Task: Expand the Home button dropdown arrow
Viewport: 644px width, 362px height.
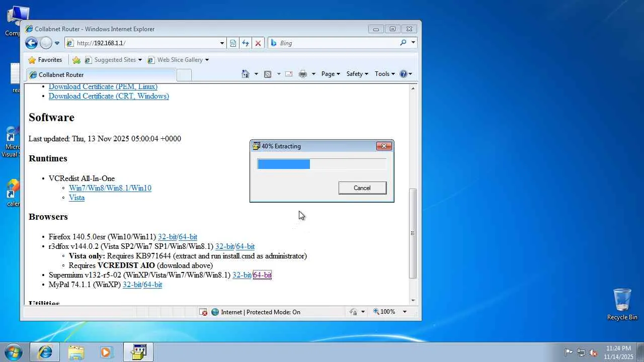Action: [256, 74]
